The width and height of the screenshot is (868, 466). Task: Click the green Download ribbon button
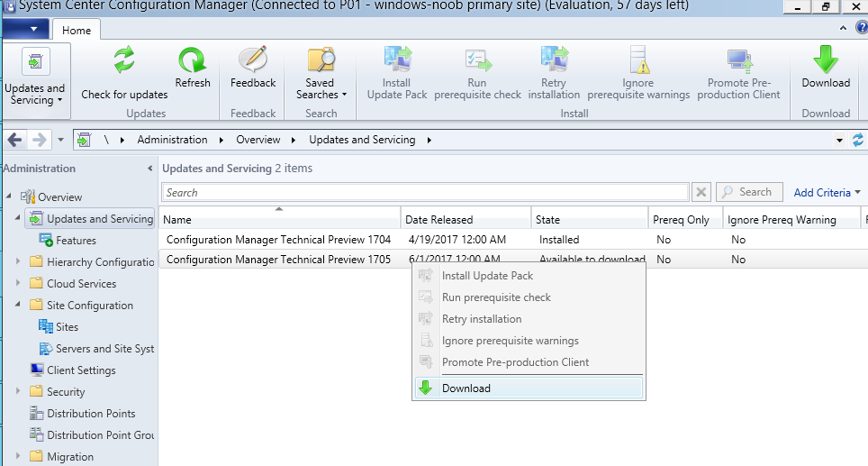pos(826,67)
